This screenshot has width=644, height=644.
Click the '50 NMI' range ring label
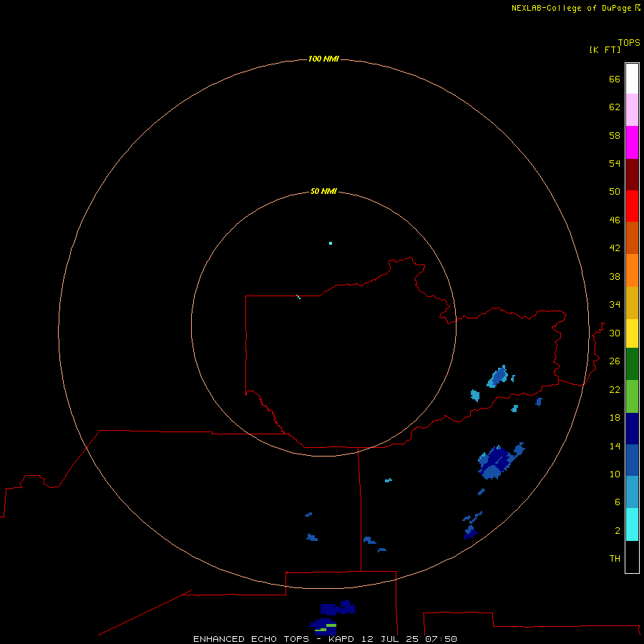[323, 191]
